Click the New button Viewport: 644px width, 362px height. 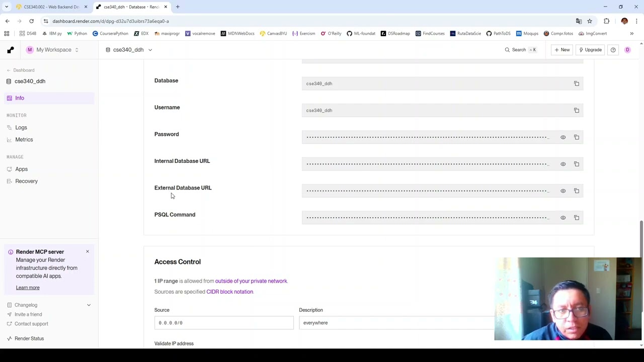561,50
